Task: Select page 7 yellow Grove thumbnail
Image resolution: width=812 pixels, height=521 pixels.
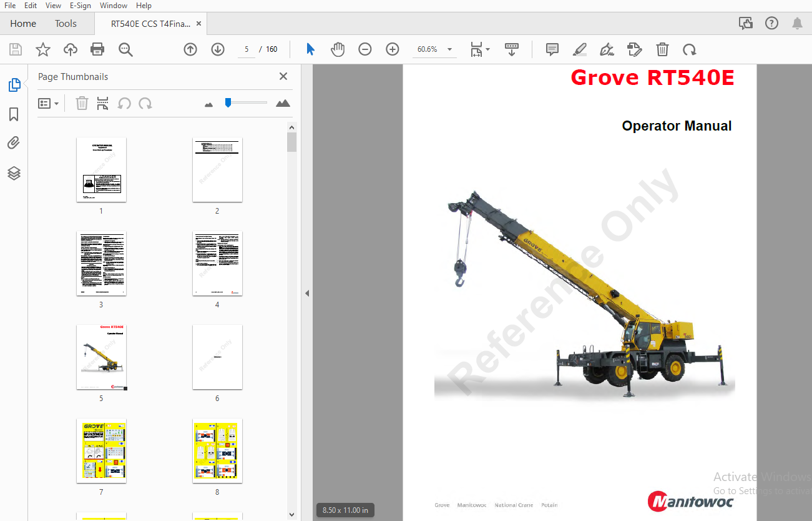Action: tap(101, 450)
